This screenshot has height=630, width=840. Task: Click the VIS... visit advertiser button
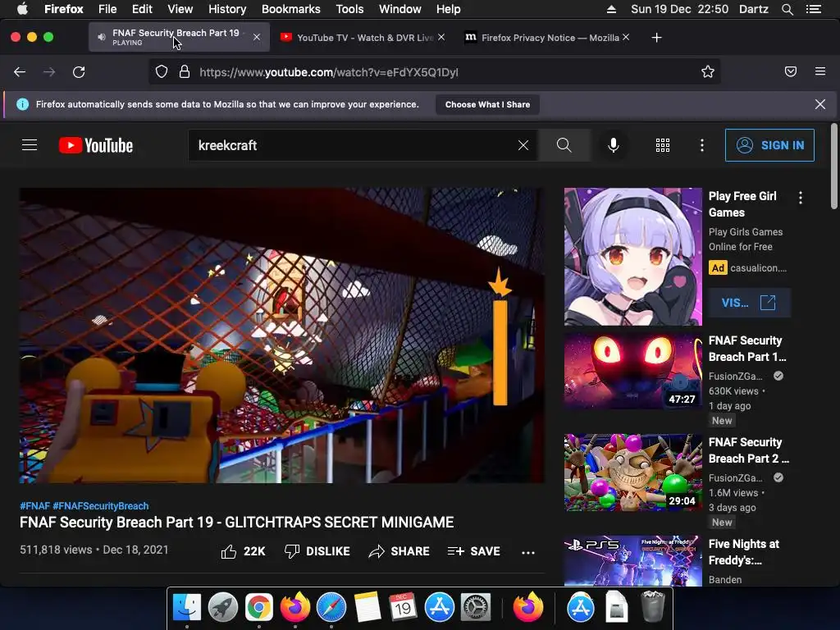(x=749, y=303)
